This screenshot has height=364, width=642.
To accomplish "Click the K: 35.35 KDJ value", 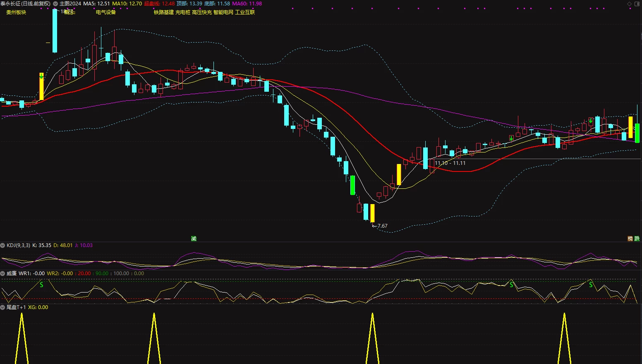I will coord(42,245).
